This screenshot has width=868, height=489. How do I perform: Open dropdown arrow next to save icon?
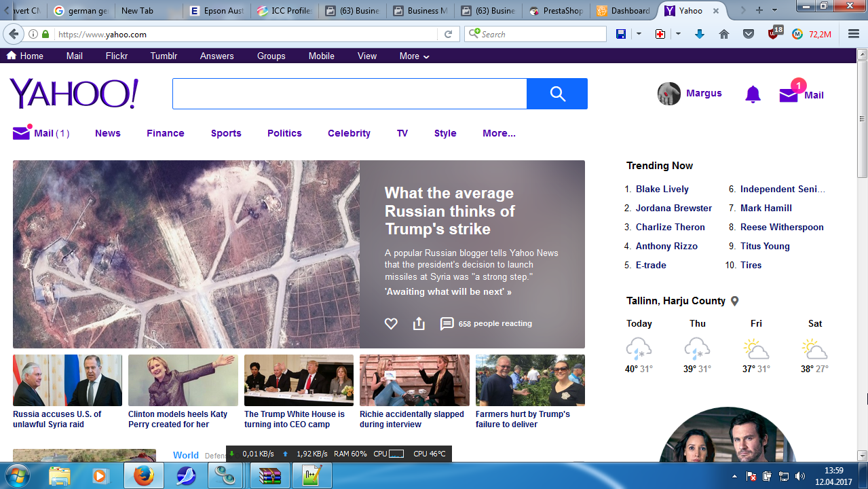coord(639,34)
